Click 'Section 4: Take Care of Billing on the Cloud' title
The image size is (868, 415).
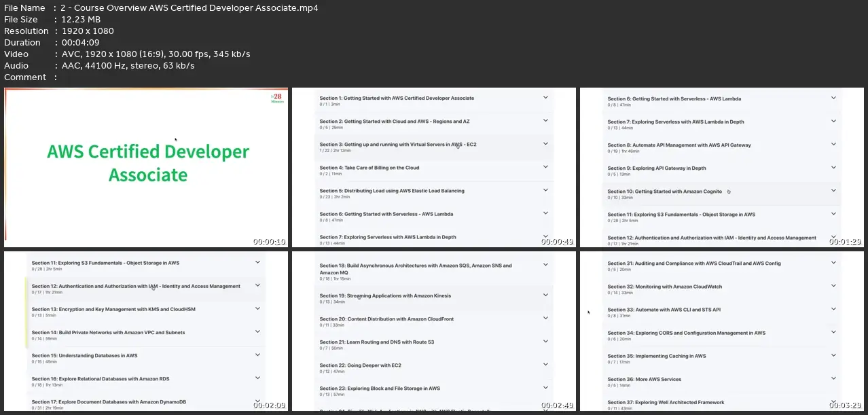point(369,168)
